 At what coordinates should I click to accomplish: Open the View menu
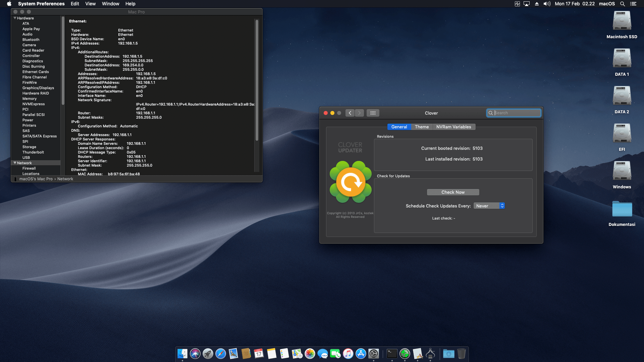tap(90, 4)
